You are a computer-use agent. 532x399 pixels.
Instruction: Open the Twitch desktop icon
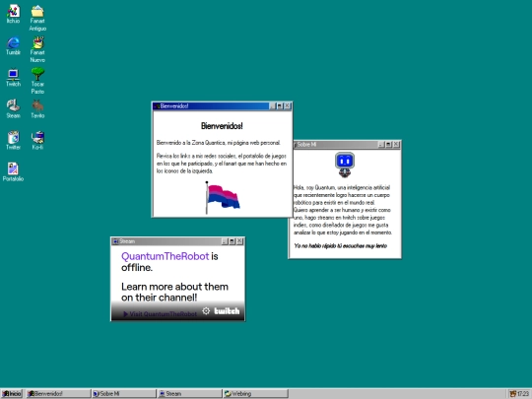pos(13,78)
